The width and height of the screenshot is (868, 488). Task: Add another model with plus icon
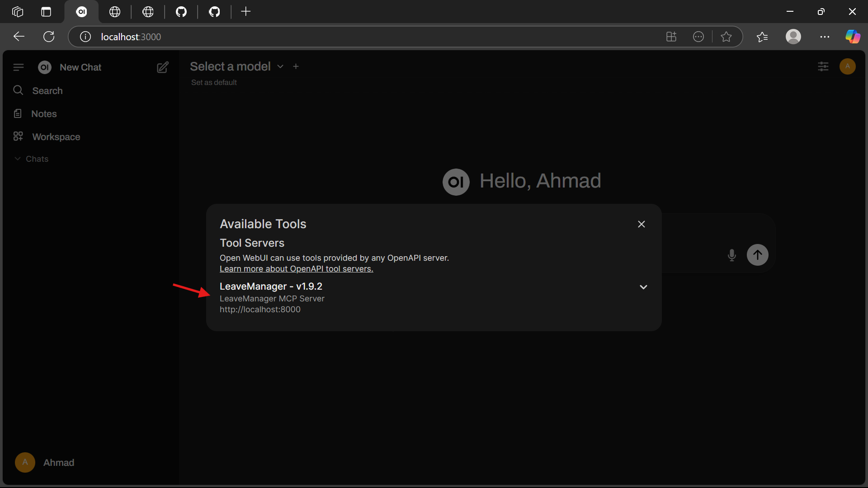coord(296,66)
